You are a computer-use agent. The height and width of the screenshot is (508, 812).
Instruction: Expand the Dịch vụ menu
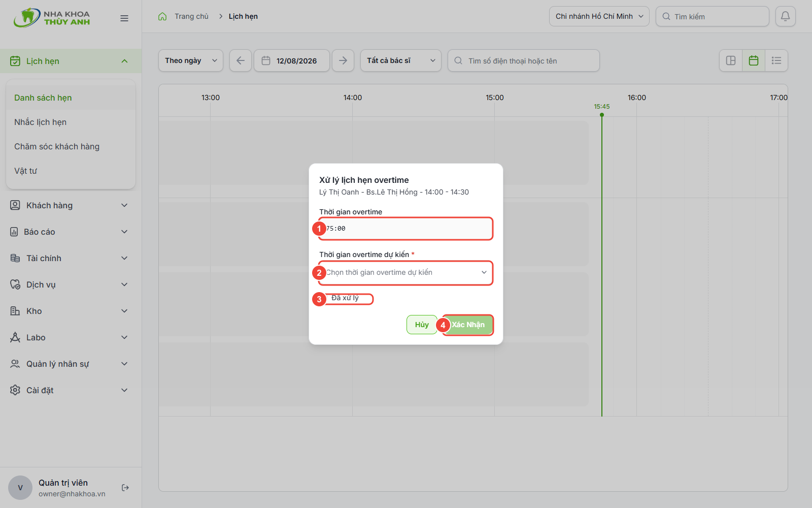tap(71, 284)
